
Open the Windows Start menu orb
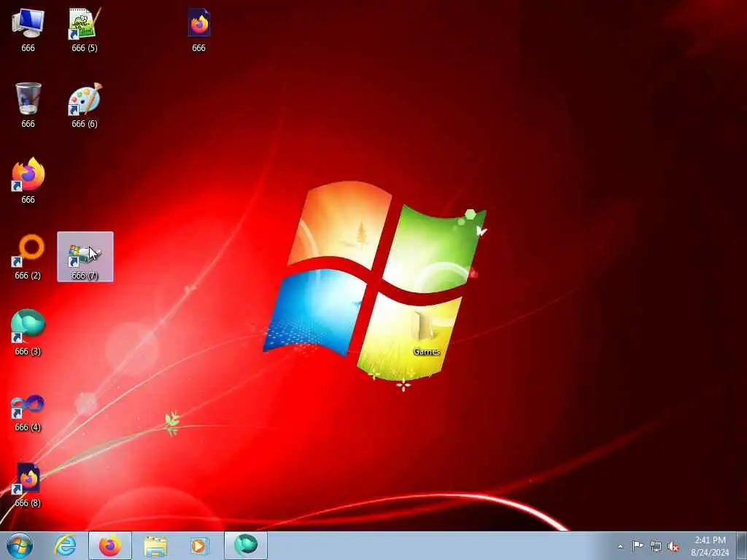pos(20,545)
